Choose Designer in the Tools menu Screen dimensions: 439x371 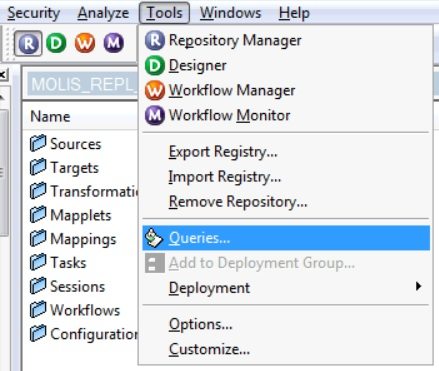[286, 65]
